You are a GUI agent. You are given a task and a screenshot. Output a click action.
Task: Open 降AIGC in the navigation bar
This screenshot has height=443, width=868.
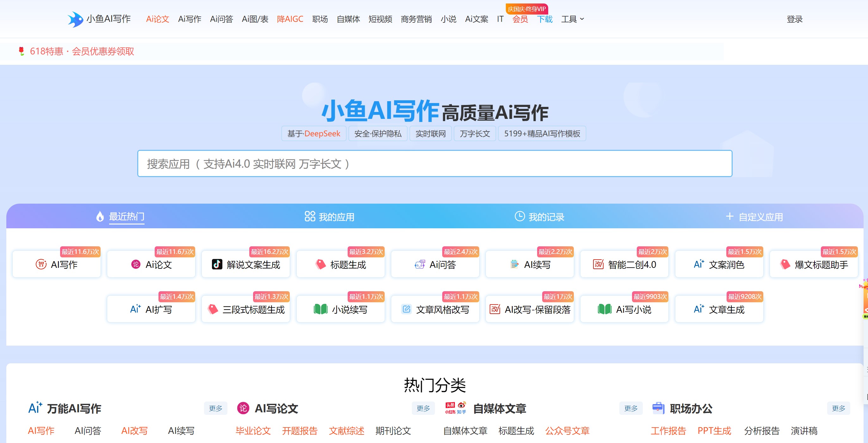pos(290,19)
